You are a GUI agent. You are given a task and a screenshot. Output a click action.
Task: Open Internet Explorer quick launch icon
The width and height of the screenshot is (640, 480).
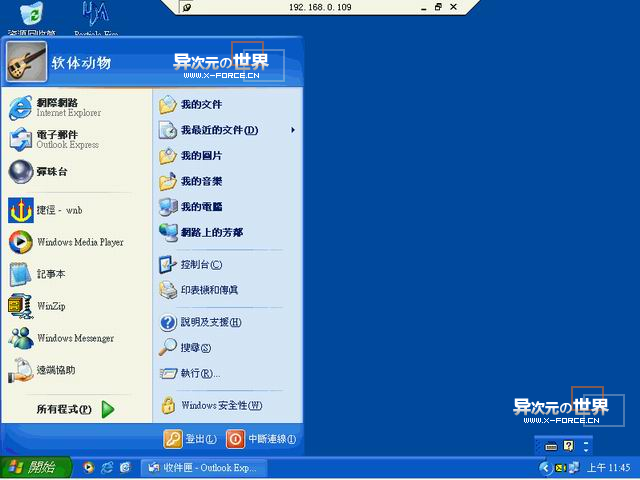107,468
